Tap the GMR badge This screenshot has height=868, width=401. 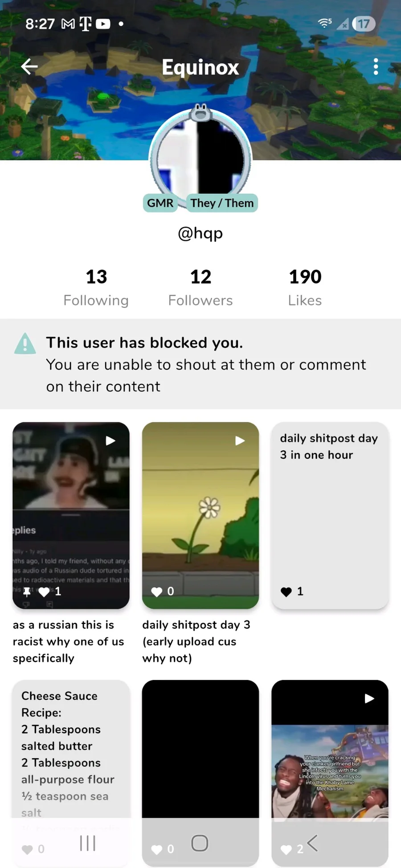(160, 203)
